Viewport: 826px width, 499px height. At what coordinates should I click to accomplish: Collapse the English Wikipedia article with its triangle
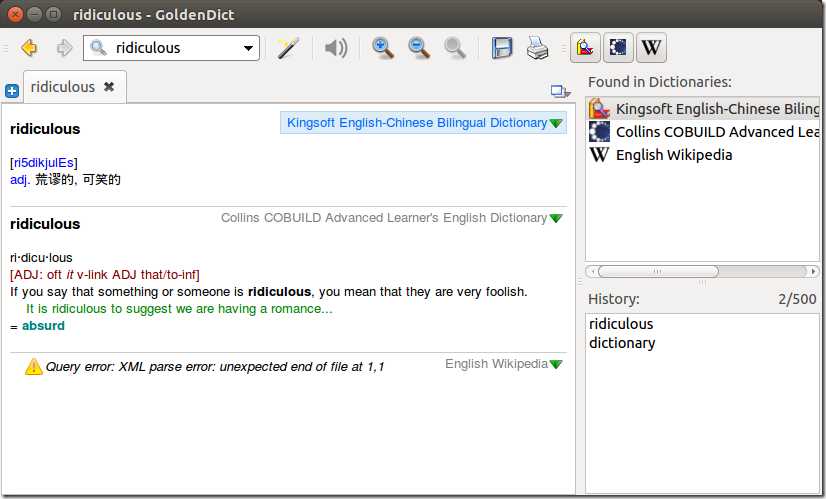pos(556,364)
